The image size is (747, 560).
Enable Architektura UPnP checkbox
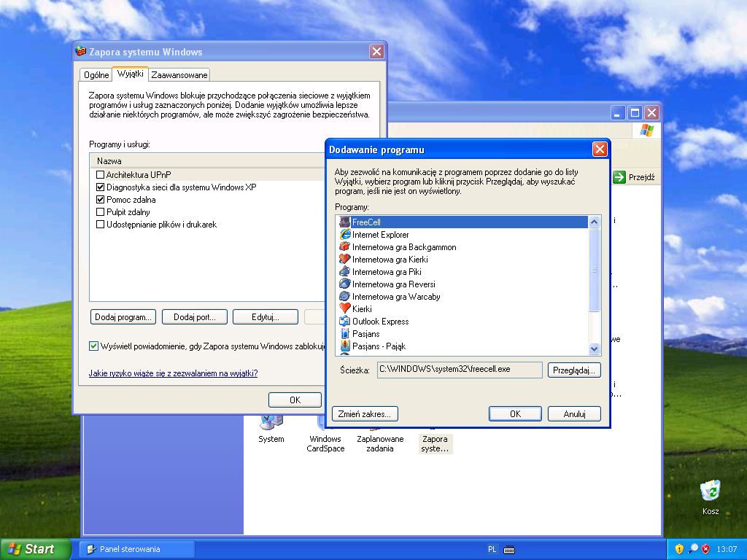pos(100,174)
